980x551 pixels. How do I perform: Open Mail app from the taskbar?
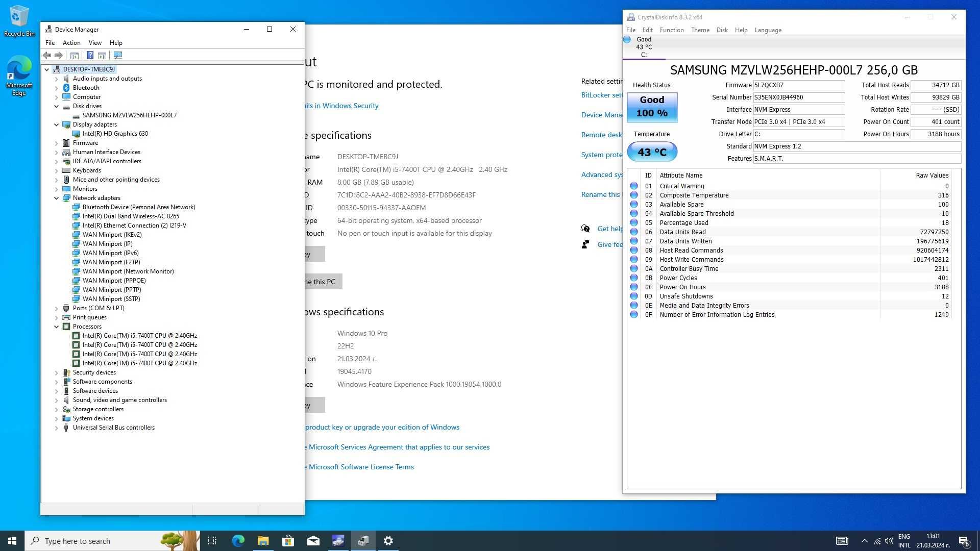tap(313, 541)
